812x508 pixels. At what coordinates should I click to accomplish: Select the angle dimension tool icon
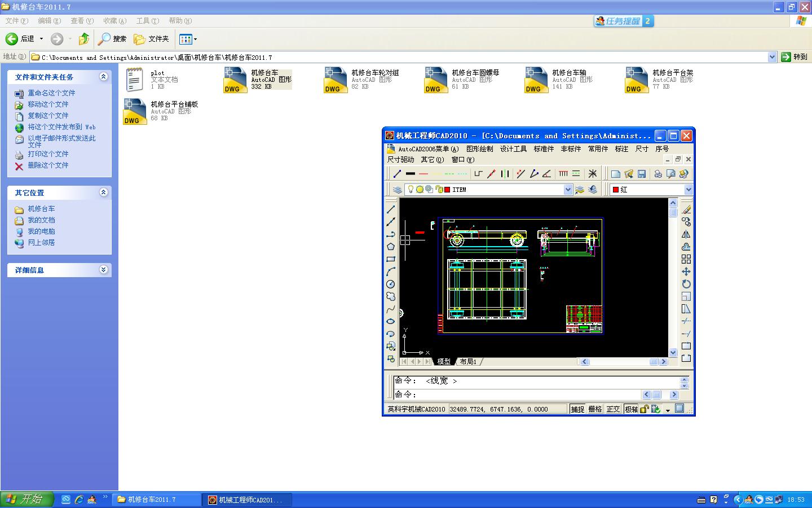click(546, 174)
